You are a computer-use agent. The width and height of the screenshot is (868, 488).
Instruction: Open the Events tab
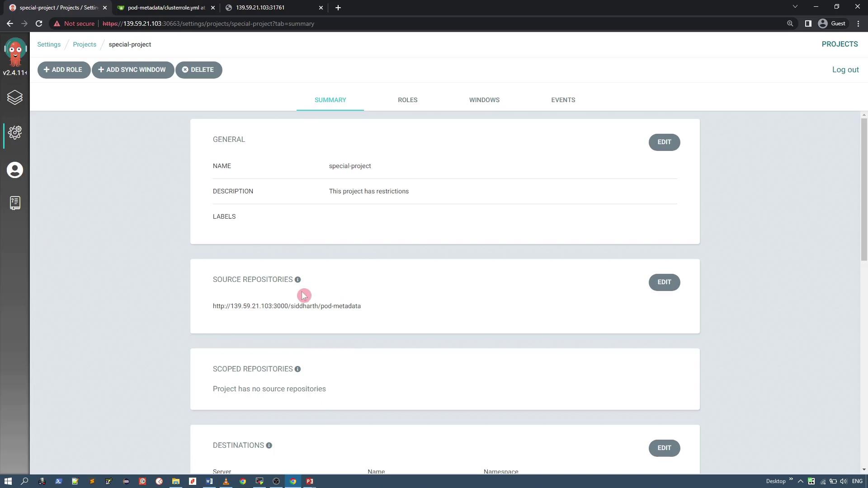(x=563, y=100)
